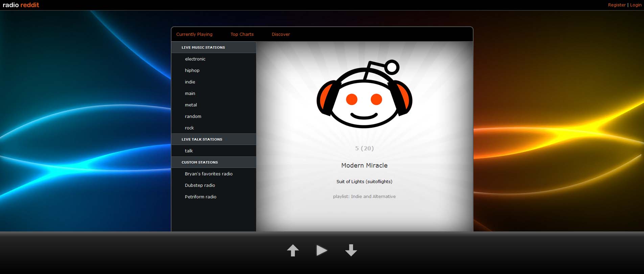Switch to the Currently Playing tab
Screen dimensions: 644x274
[x=194, y=34]
